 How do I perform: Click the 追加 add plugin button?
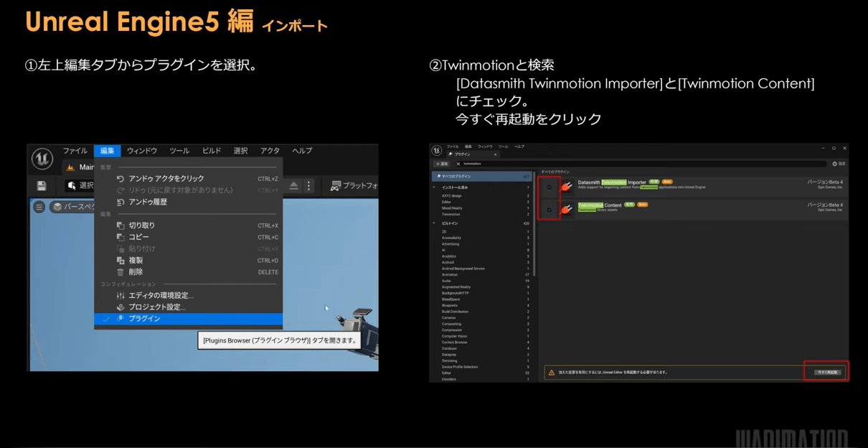[442, 164]
